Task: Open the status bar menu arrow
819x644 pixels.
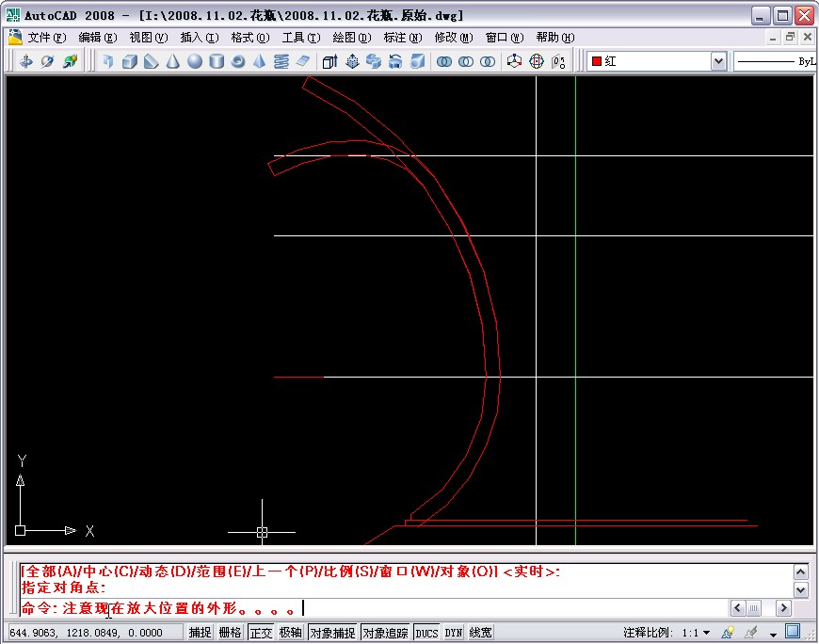Action: click(x=773, y=634)
